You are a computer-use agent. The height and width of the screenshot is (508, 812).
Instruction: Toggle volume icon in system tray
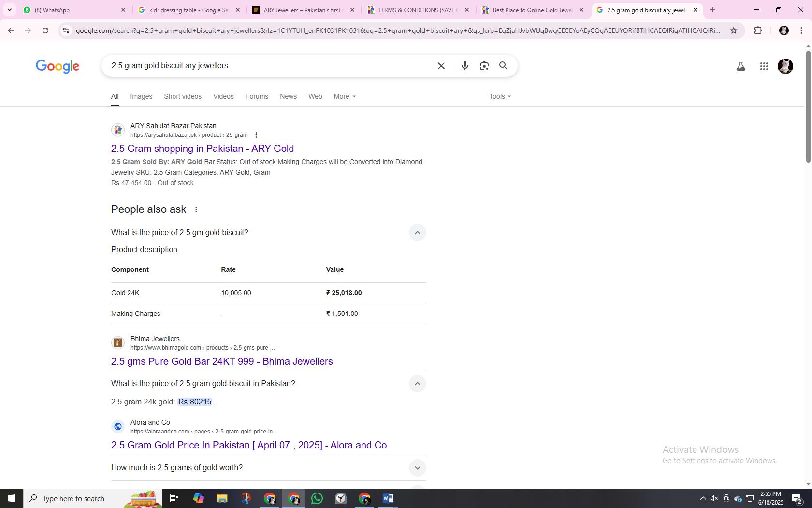click(714, 498)
